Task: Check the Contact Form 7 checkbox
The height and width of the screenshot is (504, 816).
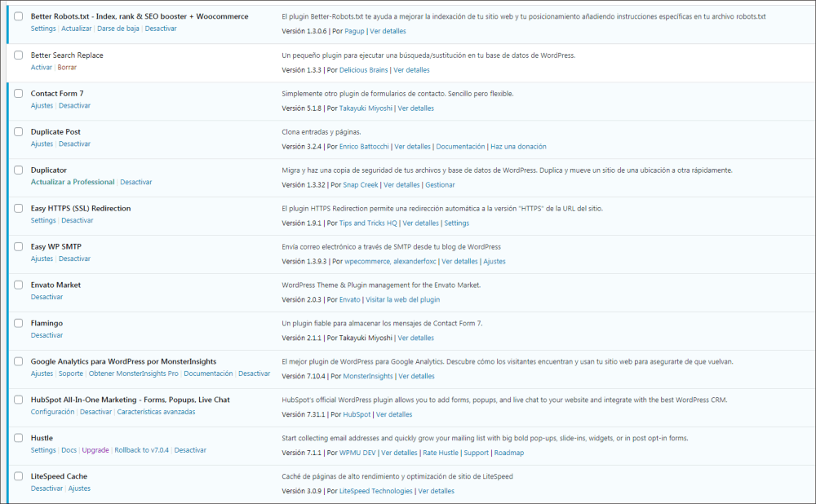Action: [x=18, y=94]
